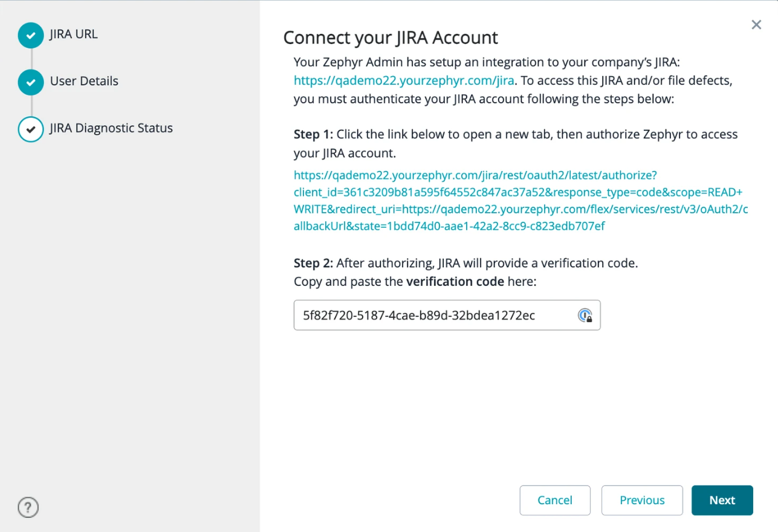Image resolution: width=778 pixels, height=532 pixels.
Task: Click inside the verification code input field
Action: click(x=423, y=315)
